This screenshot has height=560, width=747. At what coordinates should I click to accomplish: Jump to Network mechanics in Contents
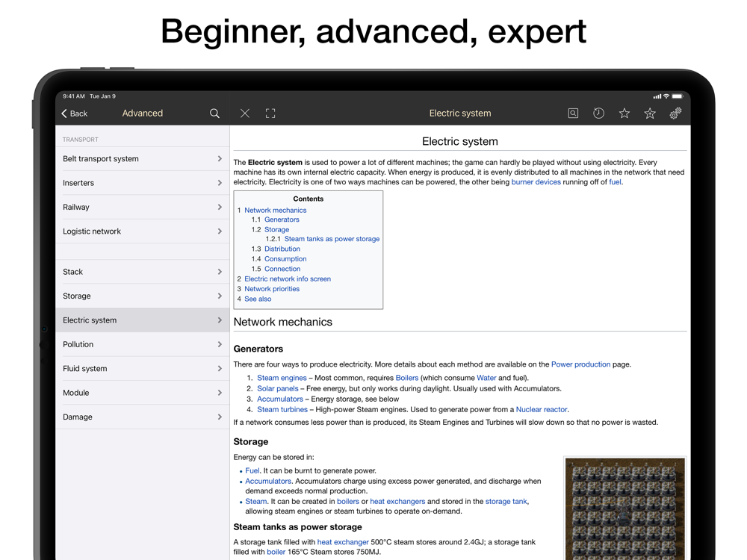pyautogui.click(x=276, y=210)
